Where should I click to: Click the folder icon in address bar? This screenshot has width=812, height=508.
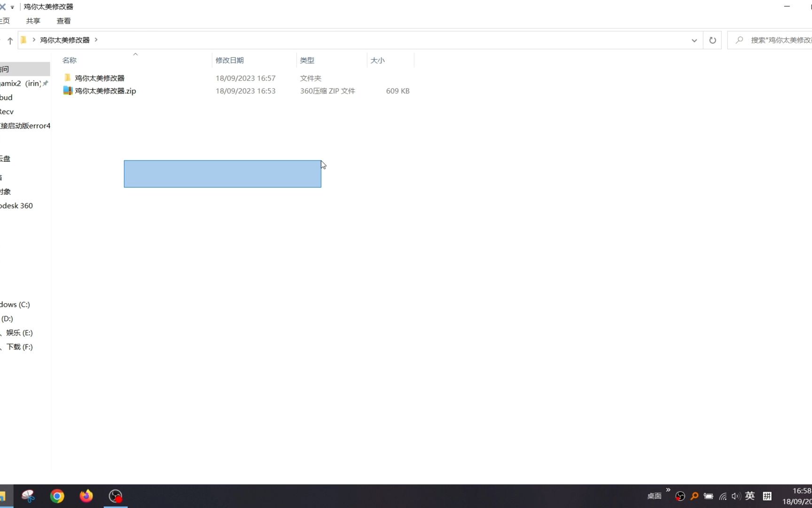[x=23, y=40]
